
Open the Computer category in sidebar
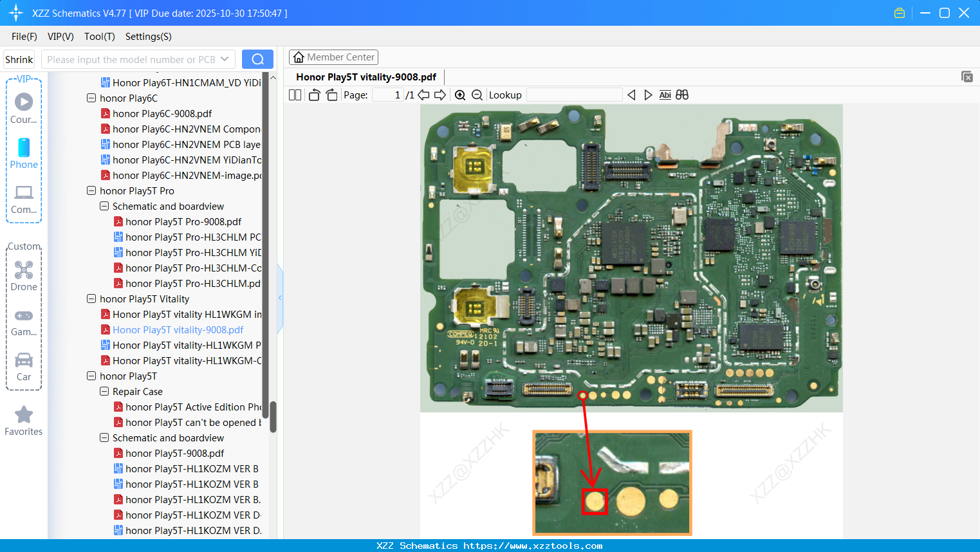(24, 199)
